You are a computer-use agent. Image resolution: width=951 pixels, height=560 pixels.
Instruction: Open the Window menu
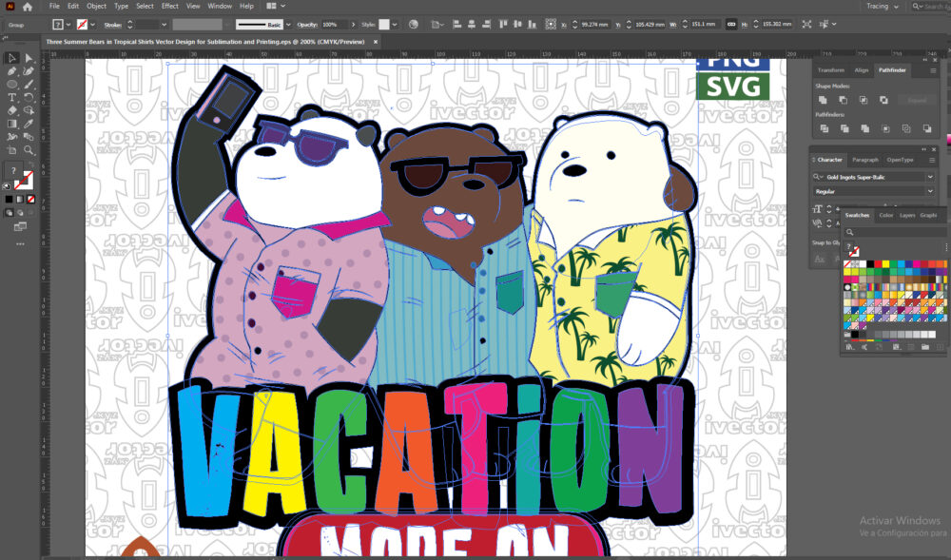[220, 6]
